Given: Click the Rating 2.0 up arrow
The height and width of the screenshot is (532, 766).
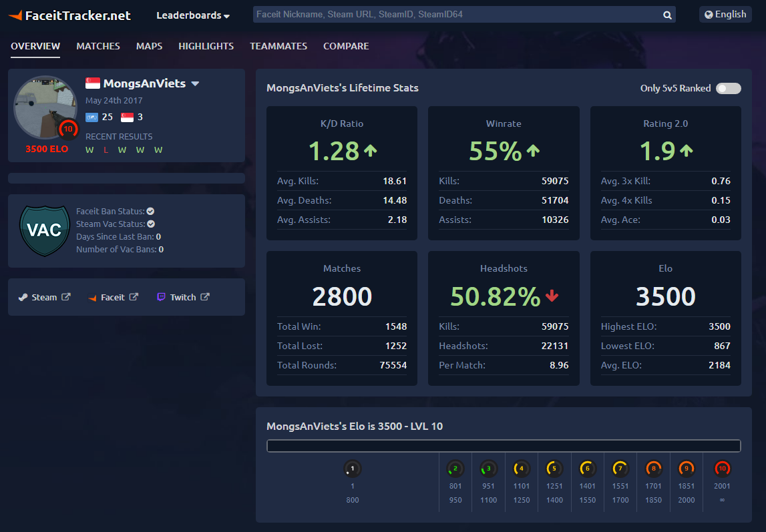Looking at the screenshot, I should pos(687,151).
